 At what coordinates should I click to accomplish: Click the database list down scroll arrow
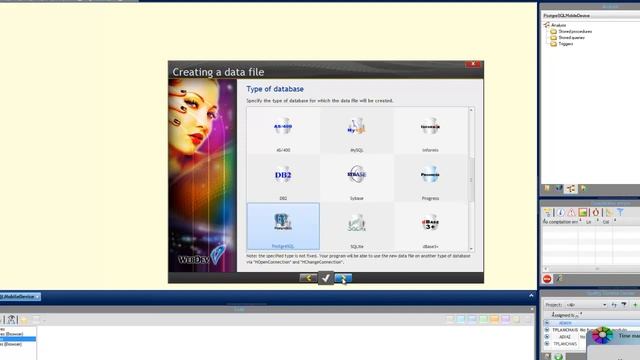pos(471,248)
